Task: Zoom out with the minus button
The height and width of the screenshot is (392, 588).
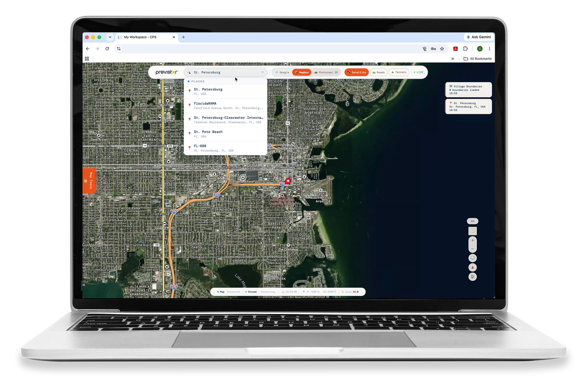Action: [x=473, y=249]
